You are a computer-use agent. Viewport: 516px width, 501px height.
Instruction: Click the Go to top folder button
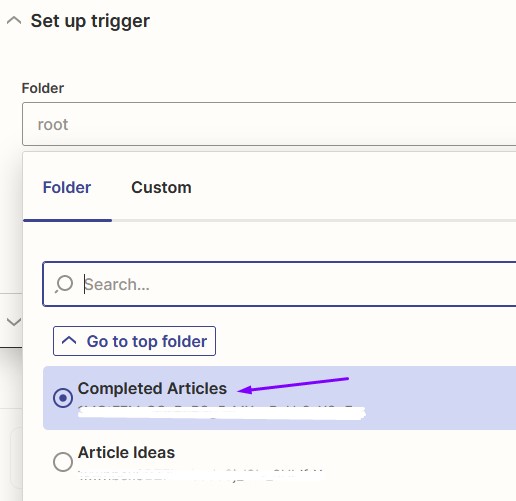[x=134, y=341]
